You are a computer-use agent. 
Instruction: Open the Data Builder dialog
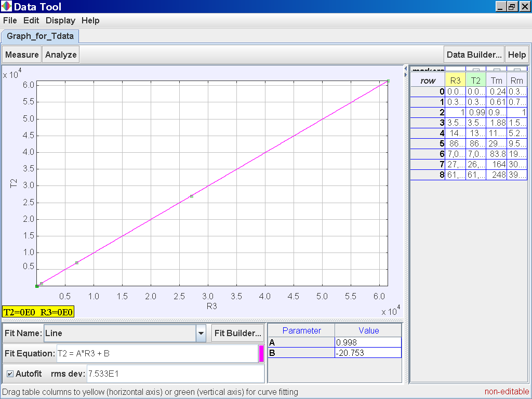(x=474, y=55)
